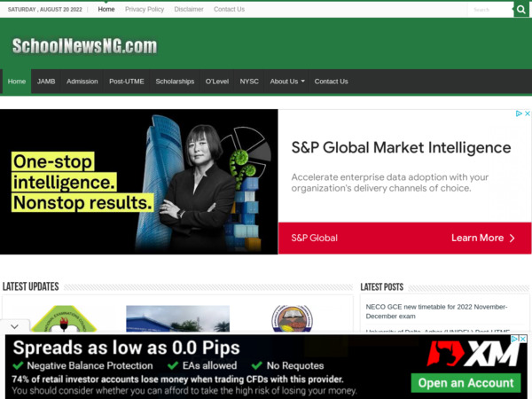Collapse the bottom ad with chevron tab

(x=14, y=326)
